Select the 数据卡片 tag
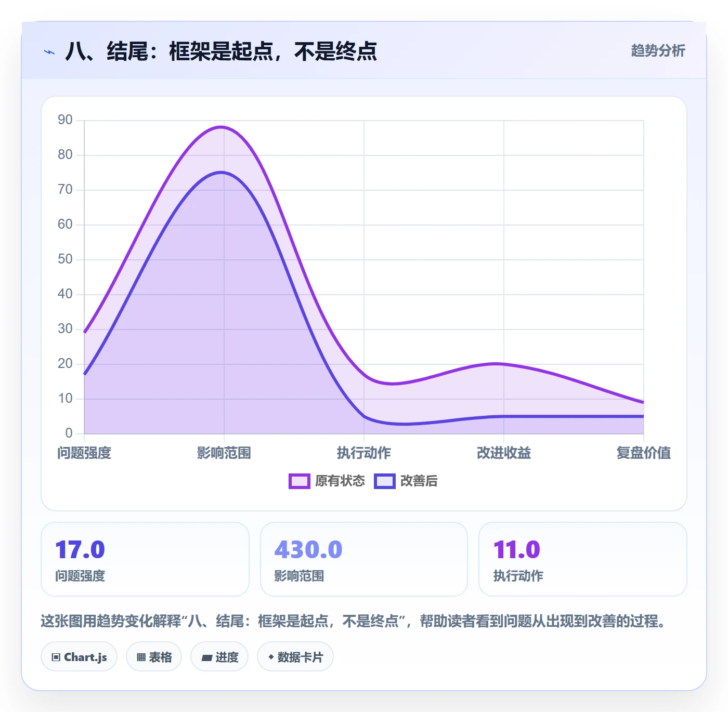This screenshot has height=712, width=728. (x=295, y=657)
